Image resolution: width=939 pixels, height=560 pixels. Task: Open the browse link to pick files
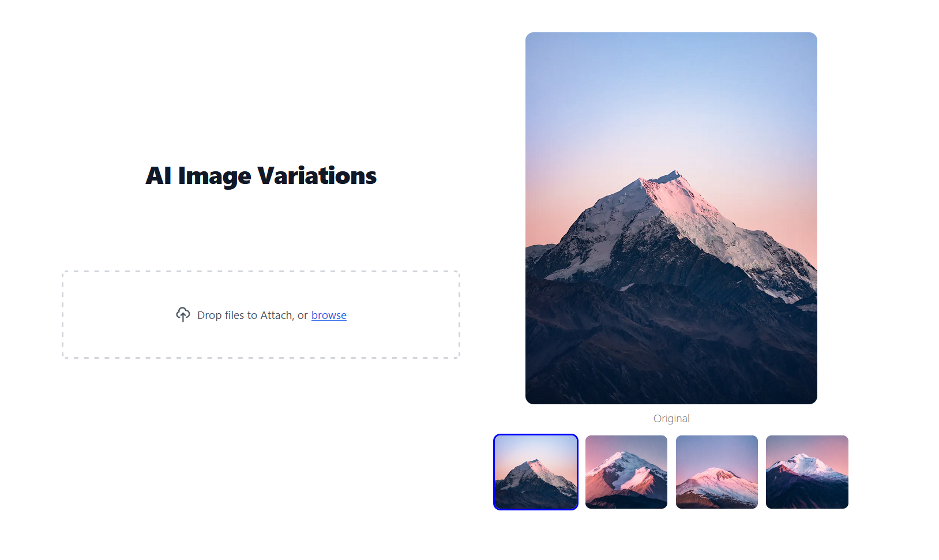(329, 315)
